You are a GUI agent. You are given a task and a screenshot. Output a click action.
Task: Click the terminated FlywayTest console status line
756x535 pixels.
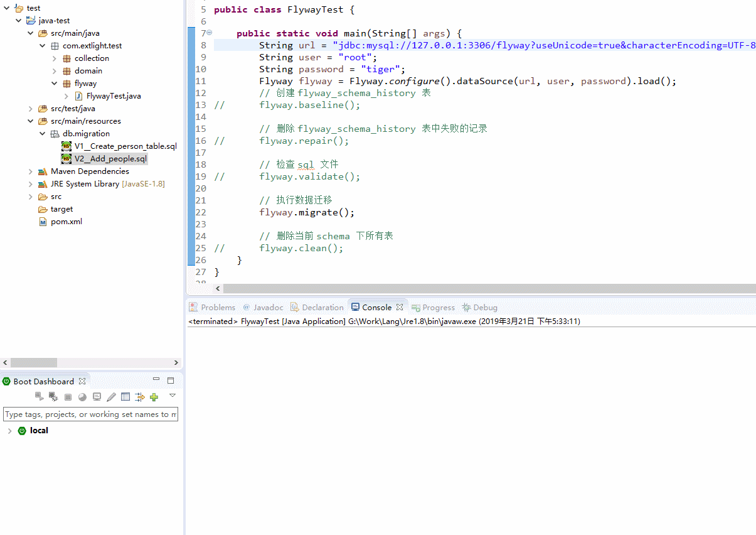pyautogui.click(x=384, y=322)
